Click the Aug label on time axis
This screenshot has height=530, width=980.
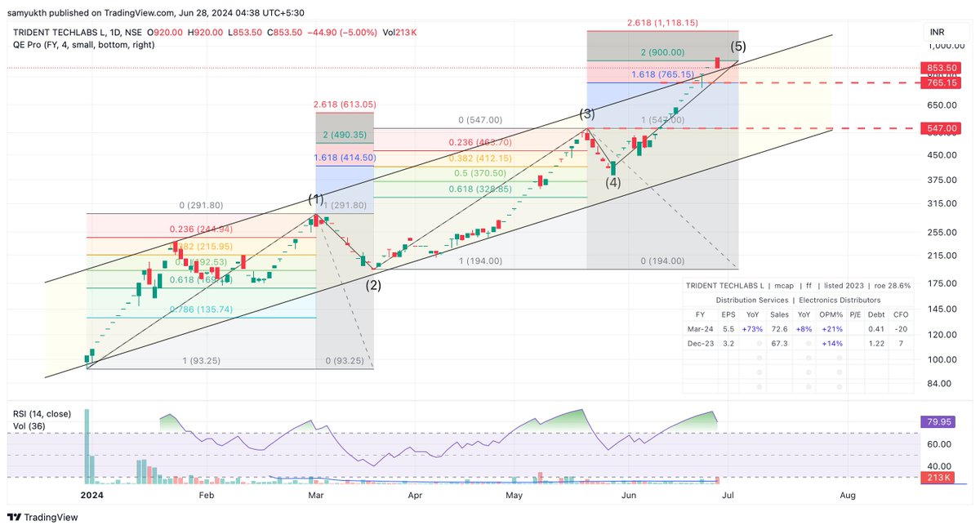pos(848,494)
